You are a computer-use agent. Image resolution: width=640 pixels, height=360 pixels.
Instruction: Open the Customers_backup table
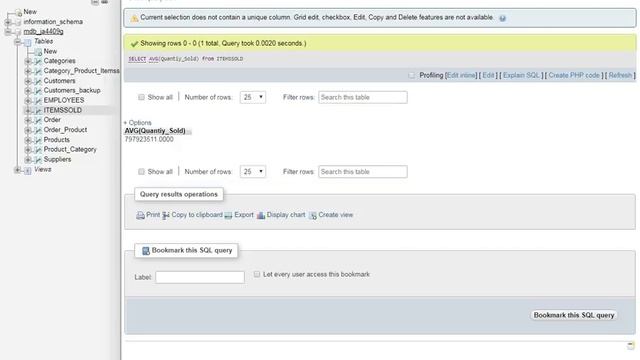coord(72,90)
